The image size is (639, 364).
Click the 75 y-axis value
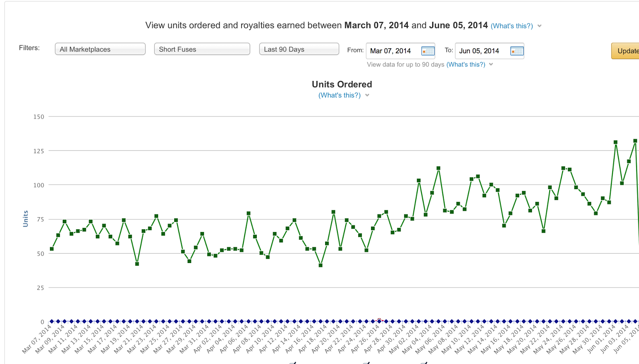[40, 220]
